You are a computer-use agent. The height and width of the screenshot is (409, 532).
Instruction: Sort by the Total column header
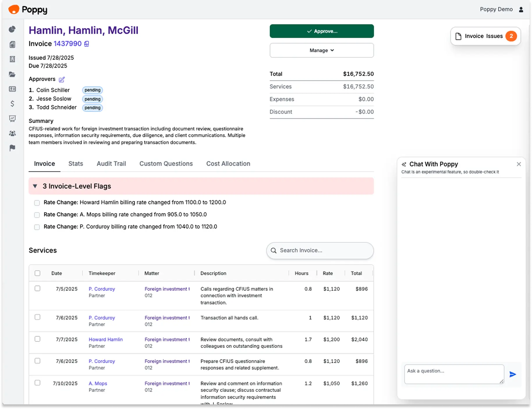tap(356, 273)
